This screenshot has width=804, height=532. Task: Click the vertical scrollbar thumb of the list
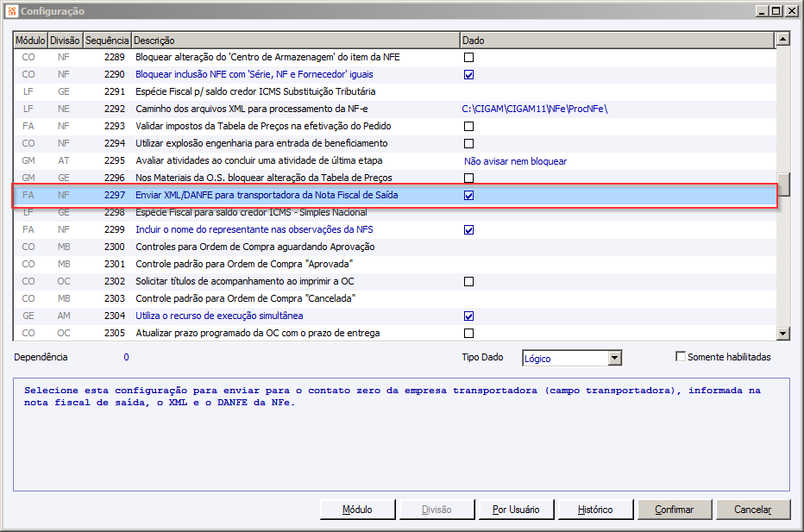782,185
